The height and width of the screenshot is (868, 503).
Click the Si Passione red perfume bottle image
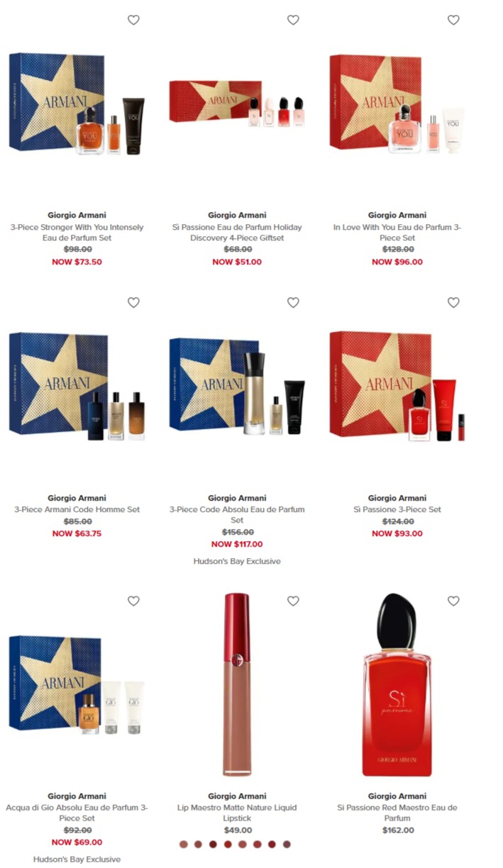point(397,684)
